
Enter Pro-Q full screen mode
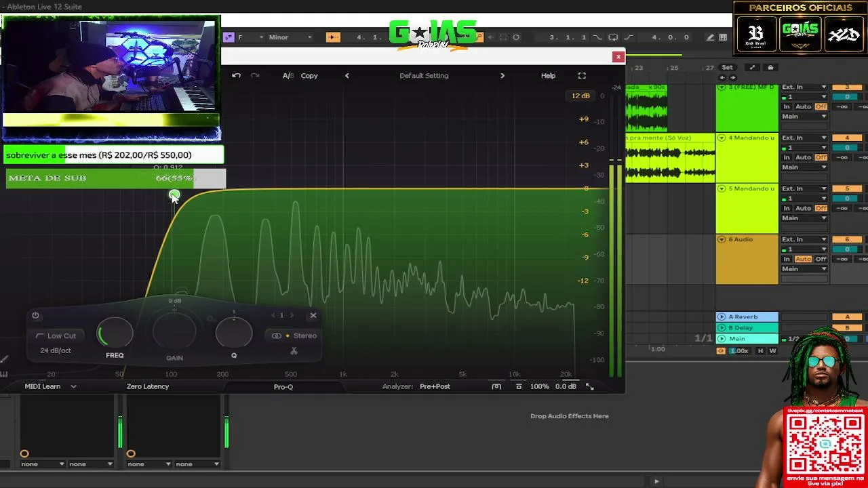click(x=582, y=75)
